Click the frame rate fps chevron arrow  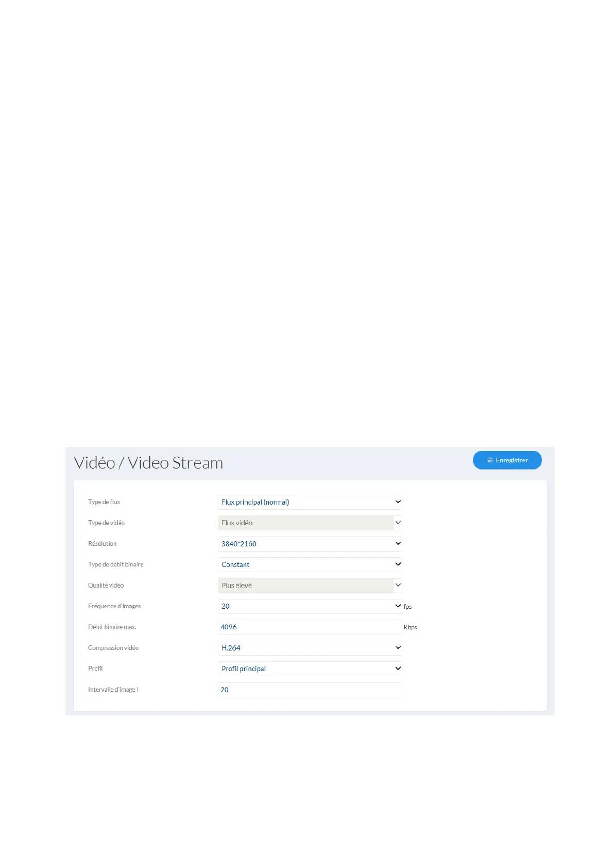[x=398, y=606]
